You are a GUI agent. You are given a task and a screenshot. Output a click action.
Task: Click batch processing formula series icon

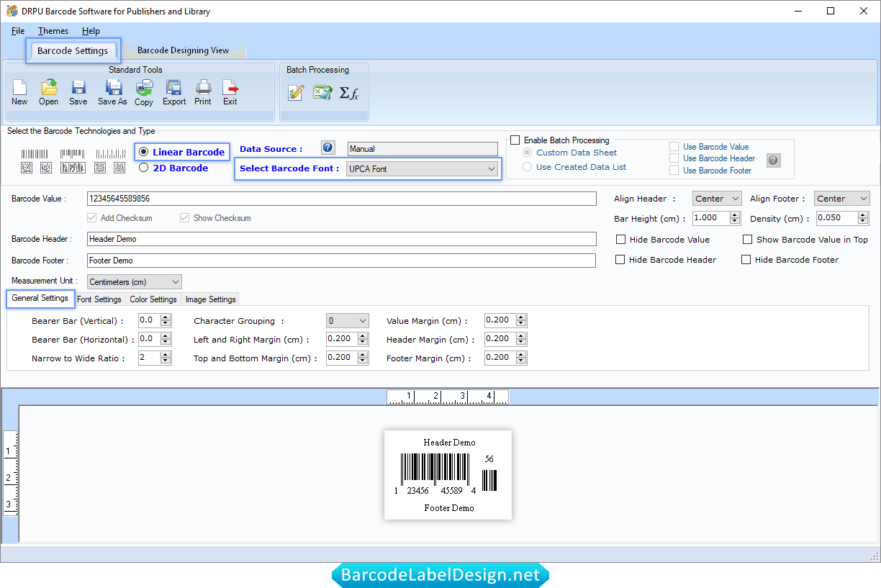pyautogui.click(x=349, y=93)
